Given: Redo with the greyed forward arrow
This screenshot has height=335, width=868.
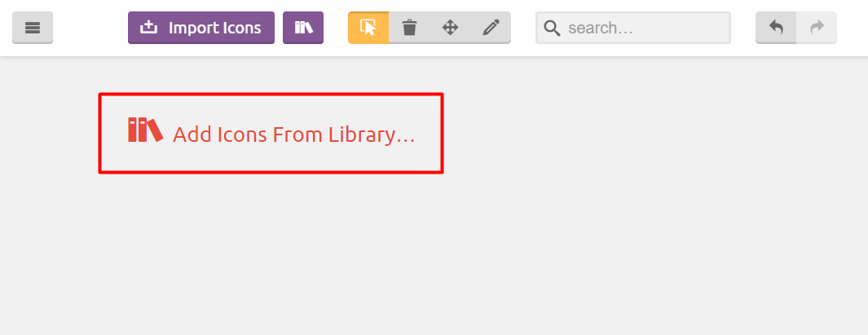Looking at the screenshot, I should (817, 28).
